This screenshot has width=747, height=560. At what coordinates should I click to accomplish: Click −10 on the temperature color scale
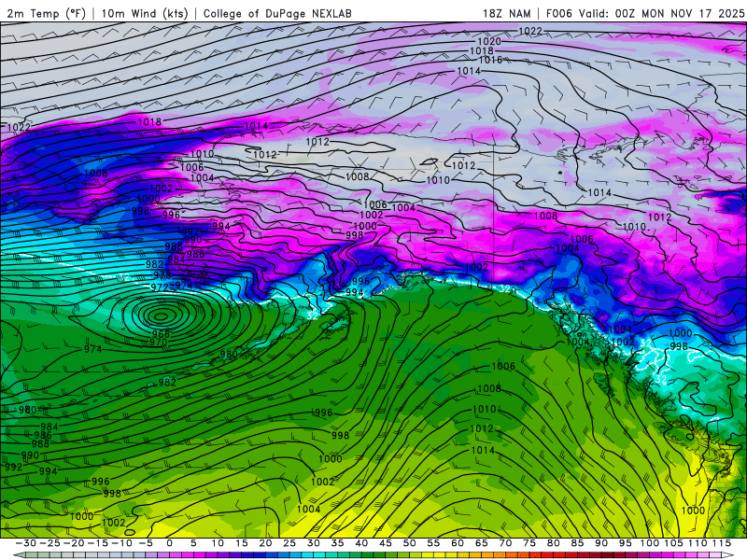click(x=121, y=543)
